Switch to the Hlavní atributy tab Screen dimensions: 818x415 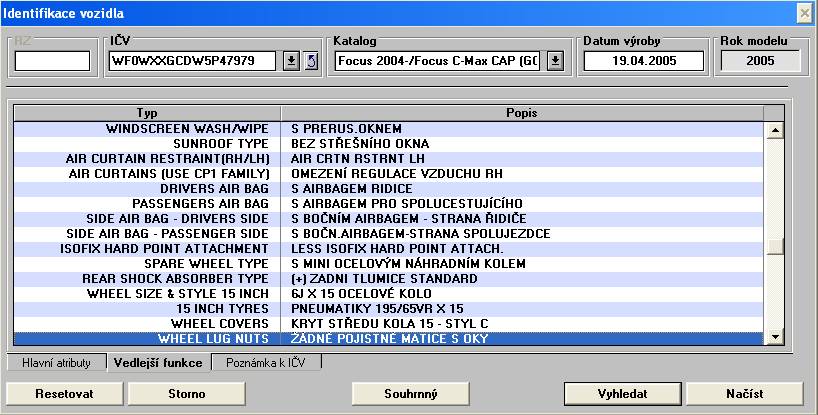tap(56, 363)
